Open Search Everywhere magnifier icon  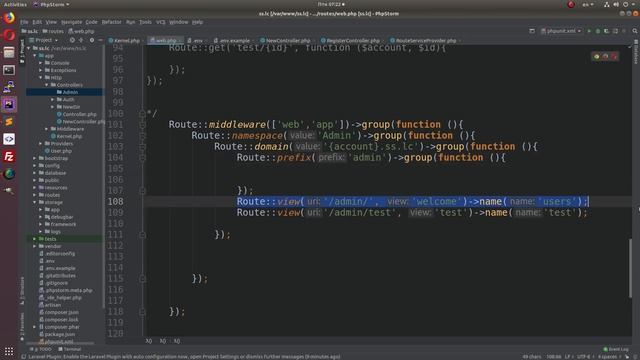pos(635,31)
